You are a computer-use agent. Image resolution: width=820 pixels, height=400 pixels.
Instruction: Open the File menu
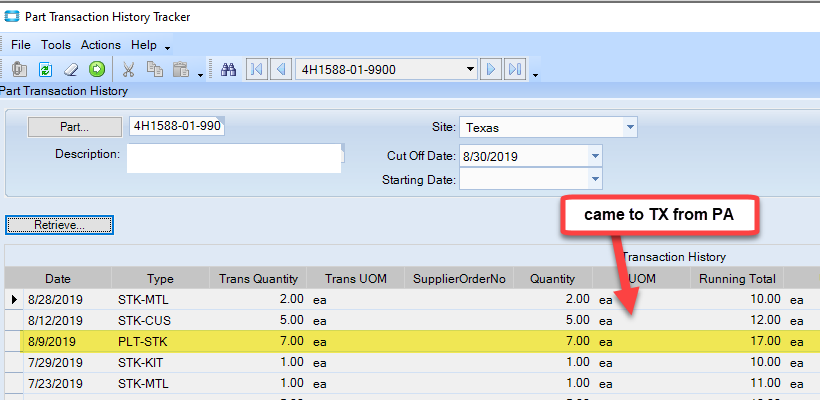(21, 45)
